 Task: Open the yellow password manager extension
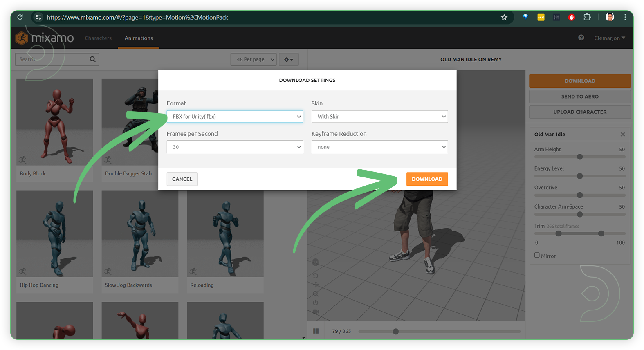tap(541, 17)
